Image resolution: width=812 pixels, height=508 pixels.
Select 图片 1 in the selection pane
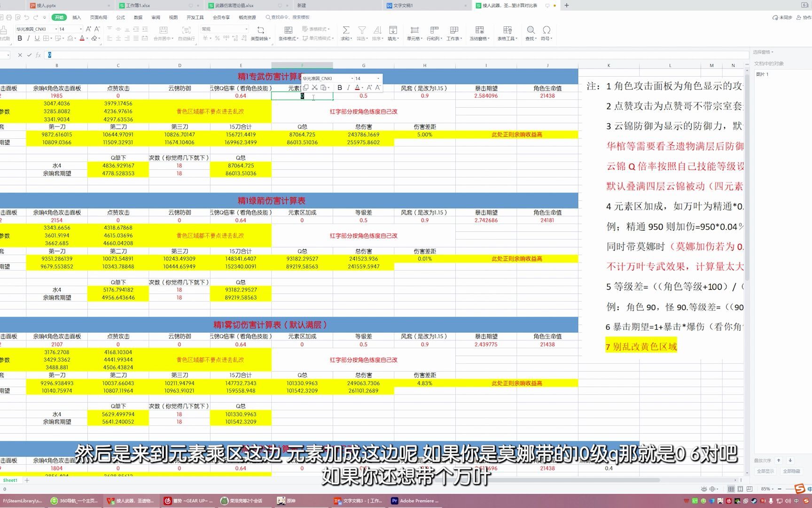pyautogui.click(x=763, y=74)
